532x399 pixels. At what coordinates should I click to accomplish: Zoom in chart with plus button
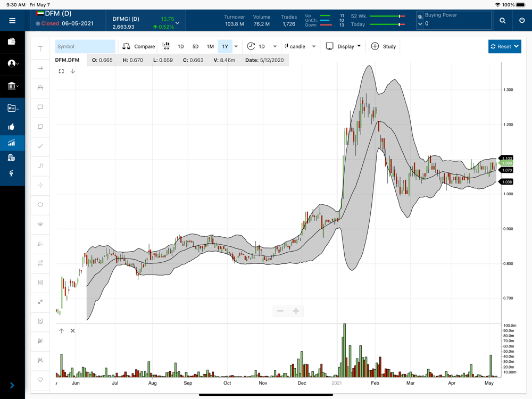(x=296, y=311)
